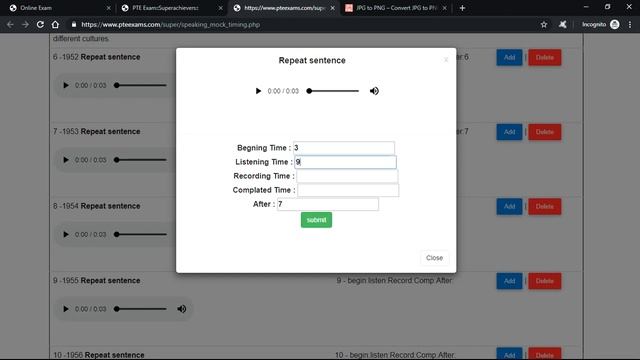Submit the timing form with green button

click(x=316, y=220)
